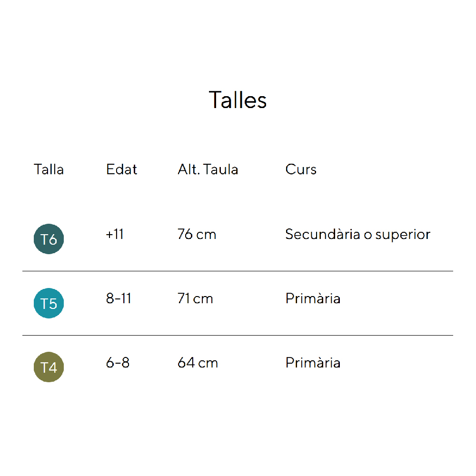Click the Talla column header
Viewport: 476px width, 476px height.
(x=49, y=169)
